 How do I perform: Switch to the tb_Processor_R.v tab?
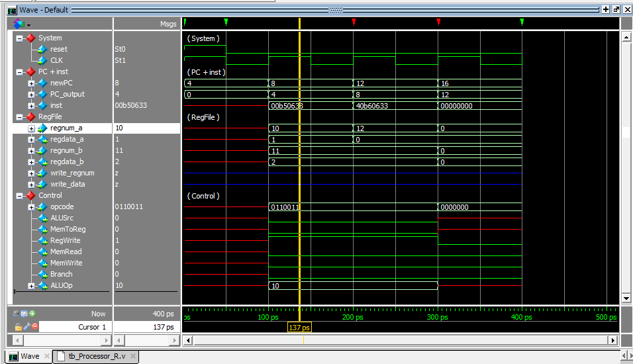point(97,356)
